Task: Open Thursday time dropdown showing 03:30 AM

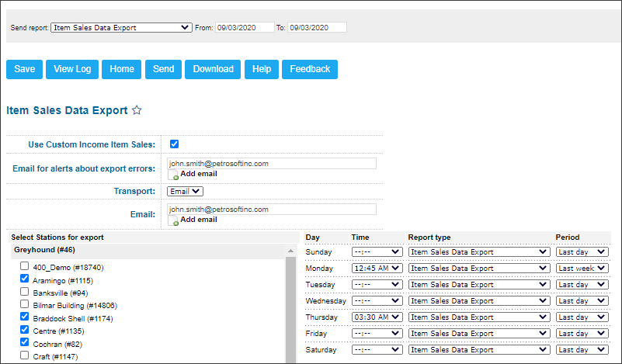Action: tap(377, 317)
